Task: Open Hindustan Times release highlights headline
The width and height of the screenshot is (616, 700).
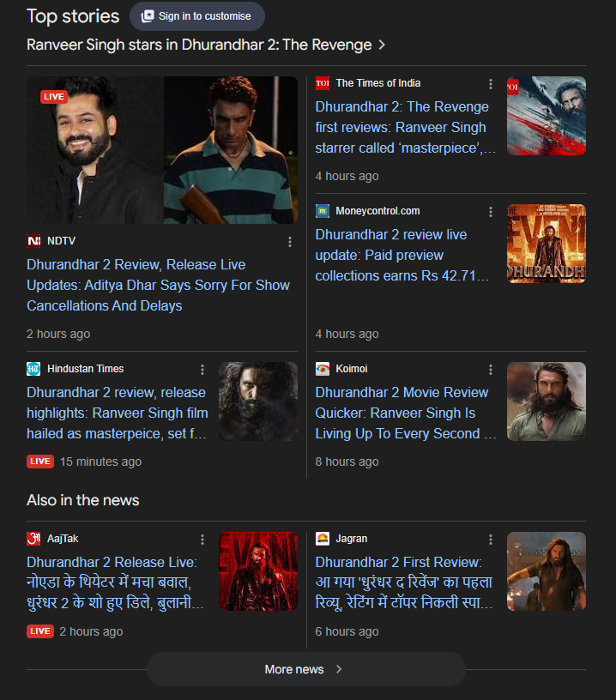Action: [117, 413]
